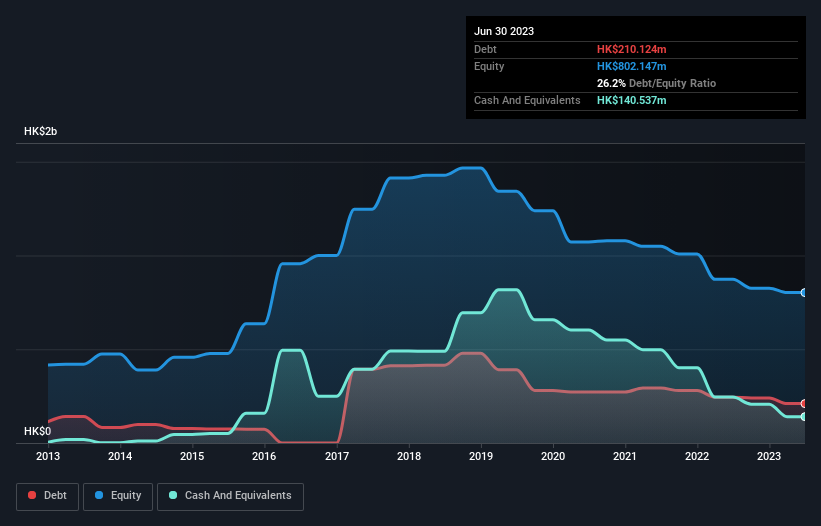The height and width of the screenshot is (526, 821).
Task: Click the HK$0 y-axis label
Action: [38, 431]
